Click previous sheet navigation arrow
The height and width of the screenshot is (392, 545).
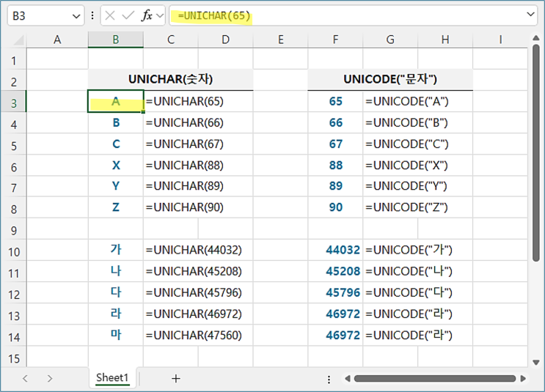[25, 379]
